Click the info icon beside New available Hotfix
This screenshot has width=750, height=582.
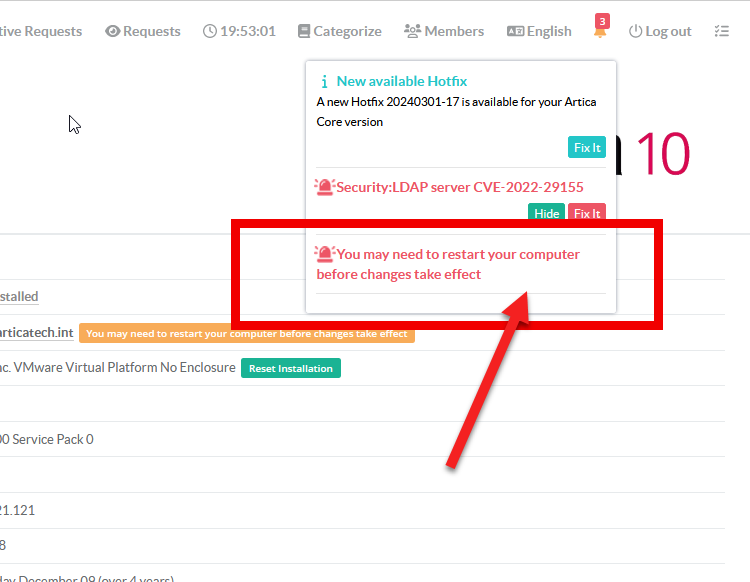pyautogui.click(x=324, y=82)
